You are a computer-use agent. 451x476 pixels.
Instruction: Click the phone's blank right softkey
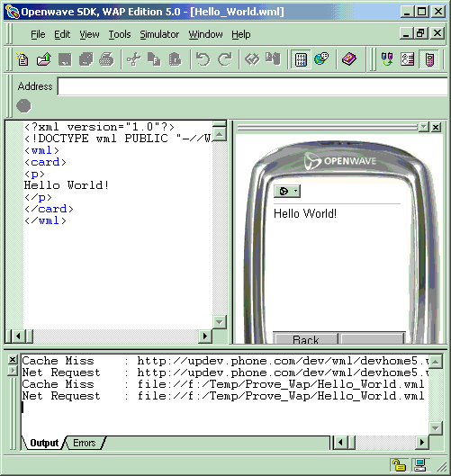373,339
